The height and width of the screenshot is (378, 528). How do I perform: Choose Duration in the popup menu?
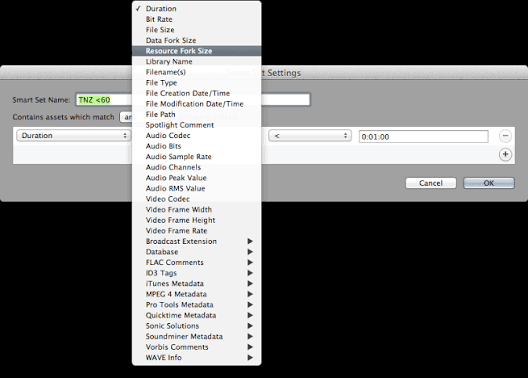point(197,9)
